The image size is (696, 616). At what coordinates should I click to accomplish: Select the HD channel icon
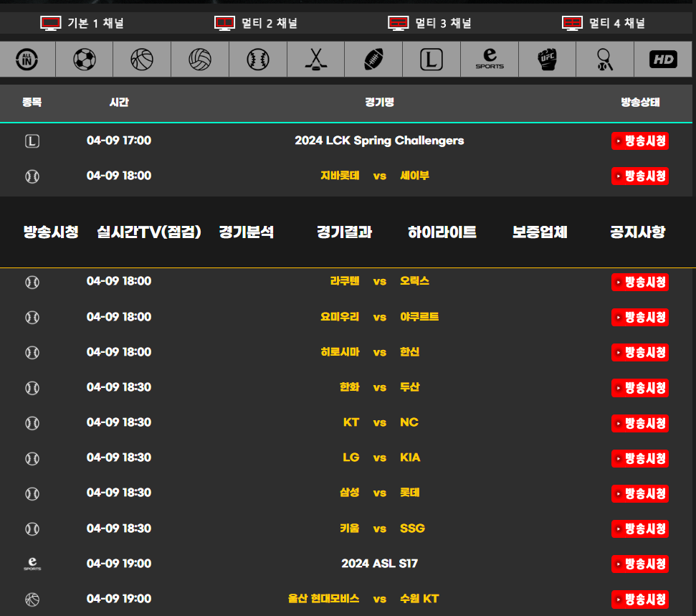(663, 59)
